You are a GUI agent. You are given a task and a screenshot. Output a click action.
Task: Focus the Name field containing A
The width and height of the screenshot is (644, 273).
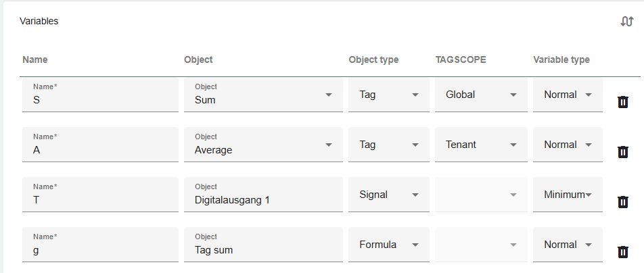click(x=100, y=150)
